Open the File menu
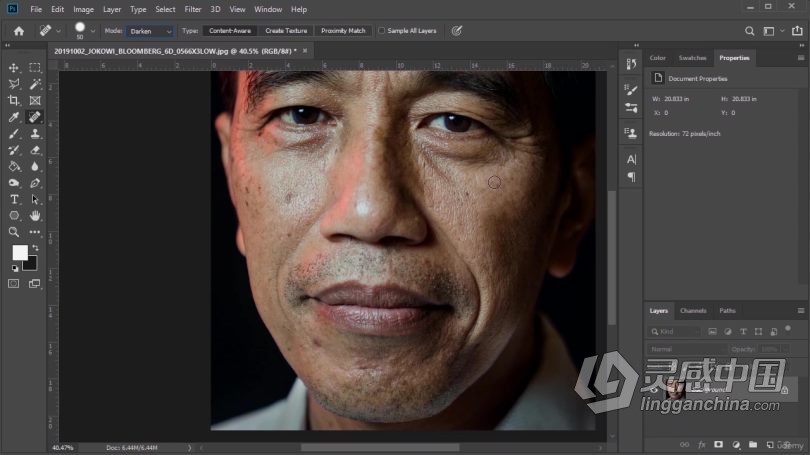The image size is (810, 455). [x=36, y=9]
